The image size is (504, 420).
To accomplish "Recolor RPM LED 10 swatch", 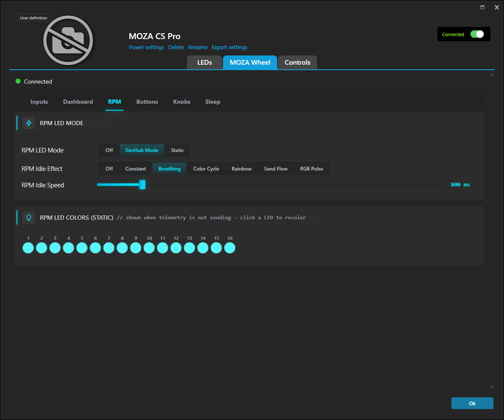I will point(149,248).
